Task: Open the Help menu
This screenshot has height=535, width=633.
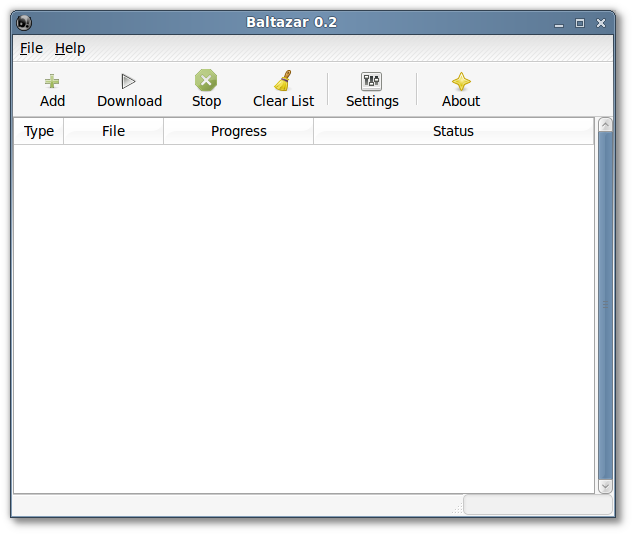Action: point(70,48)
